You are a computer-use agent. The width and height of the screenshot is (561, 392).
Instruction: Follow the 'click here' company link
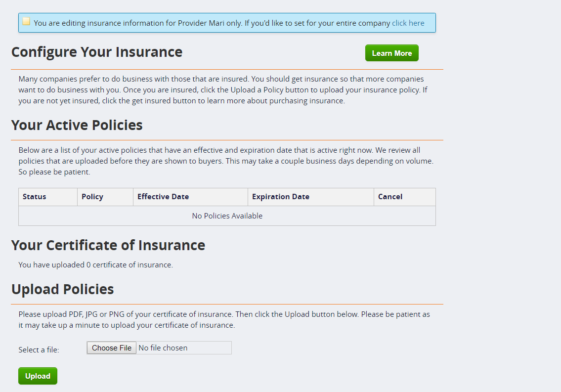click(x=408, y=23)
